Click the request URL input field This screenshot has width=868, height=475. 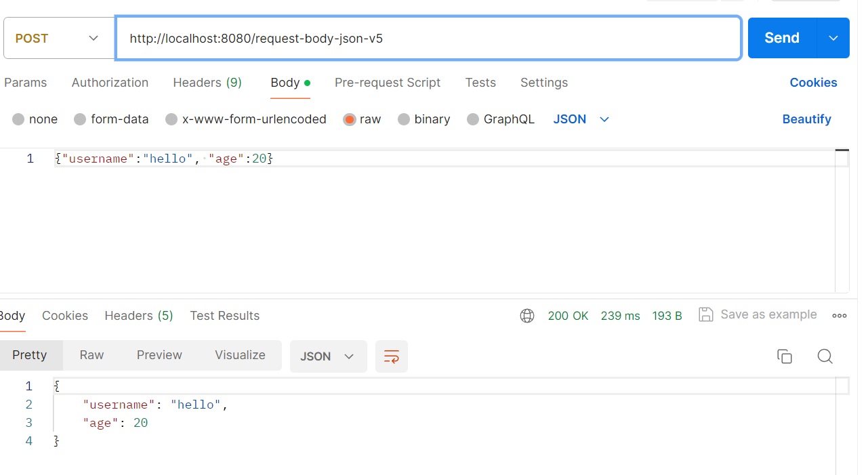tap(428, 39)
